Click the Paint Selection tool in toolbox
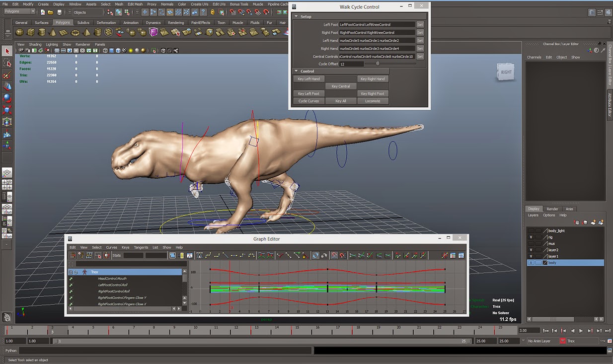Image resolution: width=613 pixels, height=364 pixels. pyautogui.click(x=7, y=75)
